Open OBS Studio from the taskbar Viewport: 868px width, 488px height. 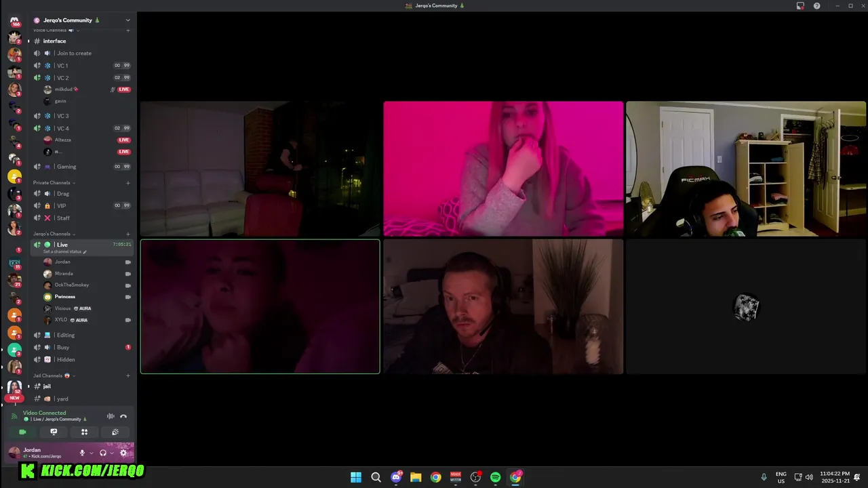click(475, 477)
